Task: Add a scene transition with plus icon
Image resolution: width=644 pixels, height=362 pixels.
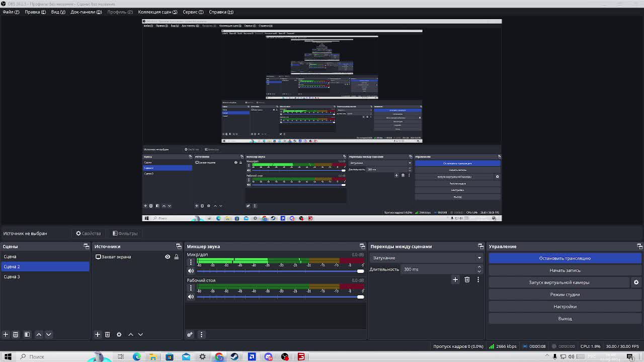Action: (455, 280)
